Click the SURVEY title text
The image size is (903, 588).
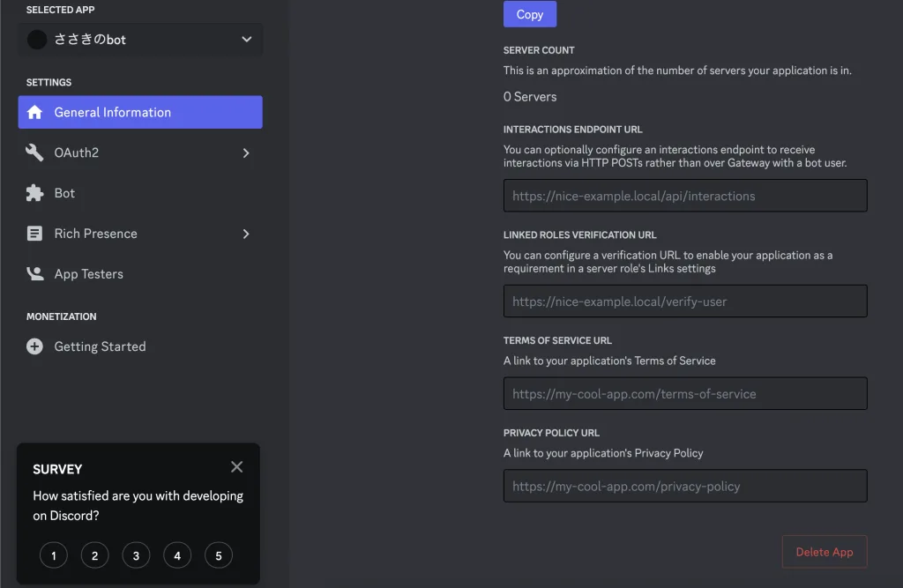[57, 469]
